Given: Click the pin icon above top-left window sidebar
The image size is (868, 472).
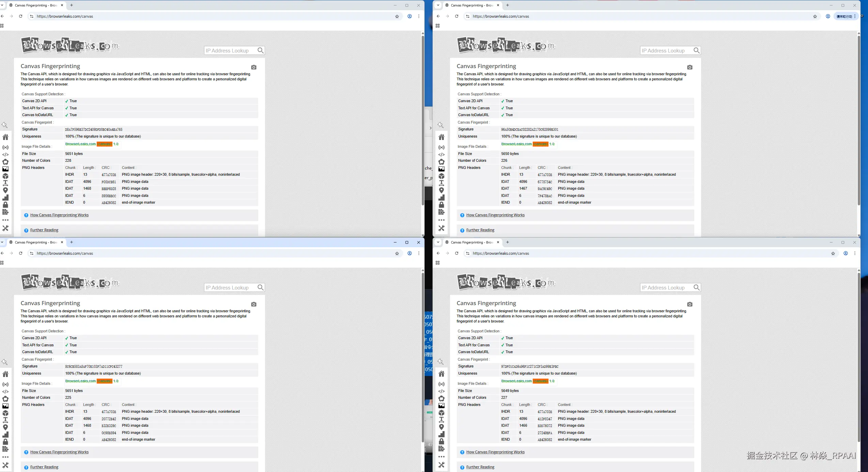Looking at the screenshot, I should [4, 125].
